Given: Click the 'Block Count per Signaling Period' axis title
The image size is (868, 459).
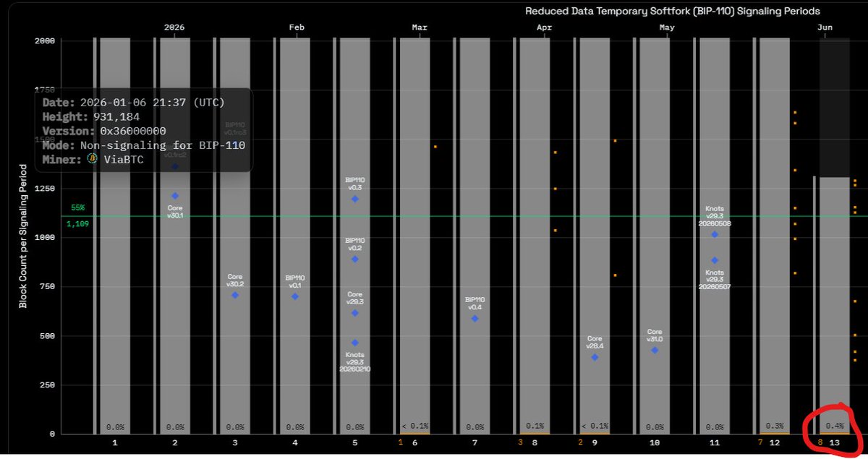Looking at the screenshot, I should tap(23, 236).
